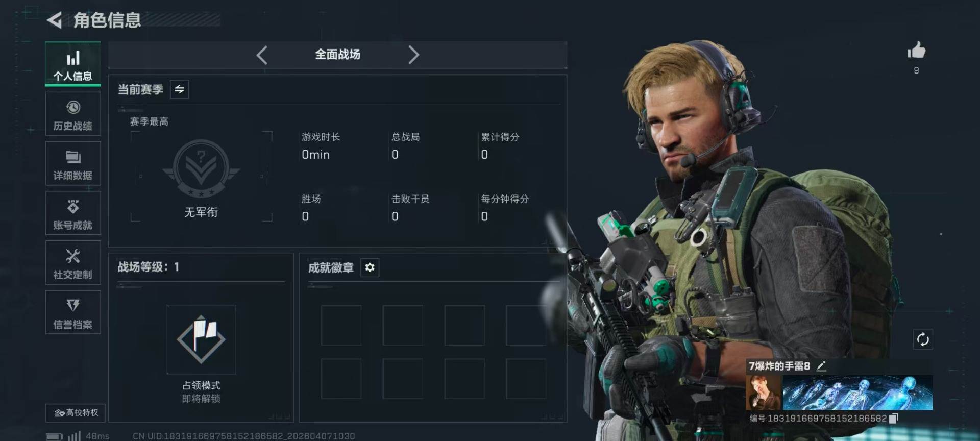
Task: Toggle season view next to 当前赛季
Action: tap(179, 89)
